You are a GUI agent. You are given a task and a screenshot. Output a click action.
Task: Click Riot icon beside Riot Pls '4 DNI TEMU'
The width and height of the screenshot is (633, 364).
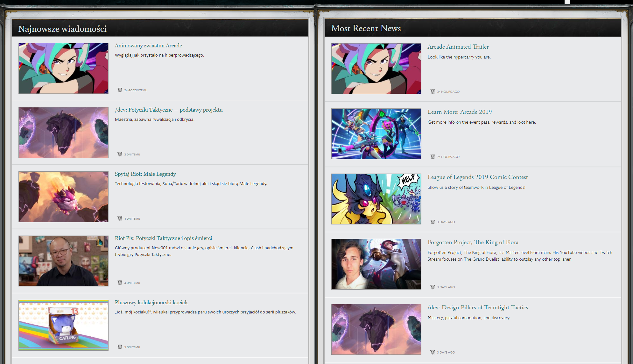click(120, 283)
